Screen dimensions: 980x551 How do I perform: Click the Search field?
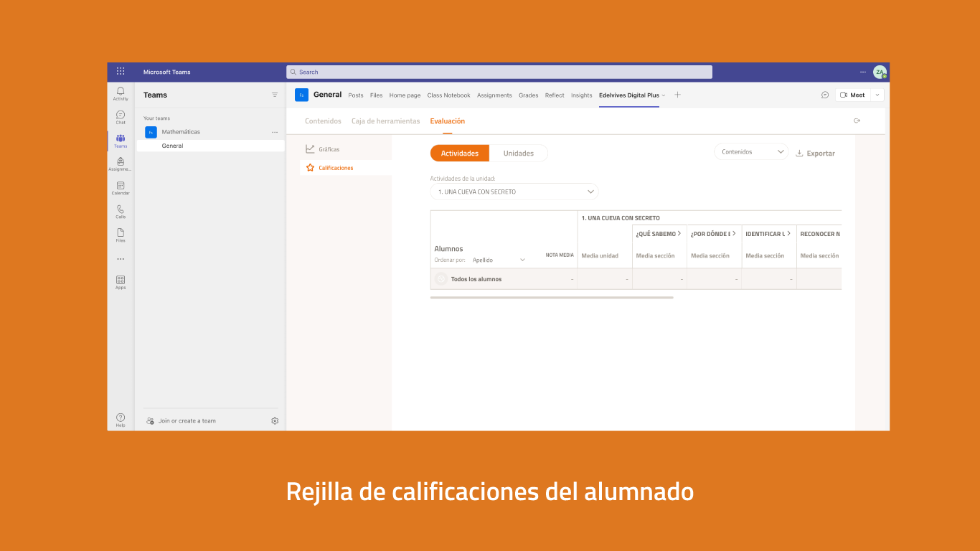(499, 72)
